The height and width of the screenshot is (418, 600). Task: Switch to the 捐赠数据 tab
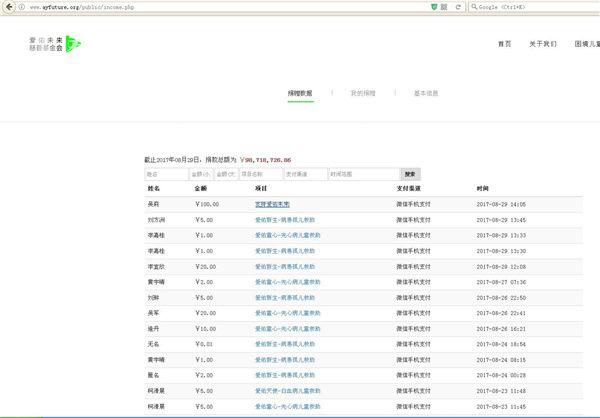[x=299, y=93]
